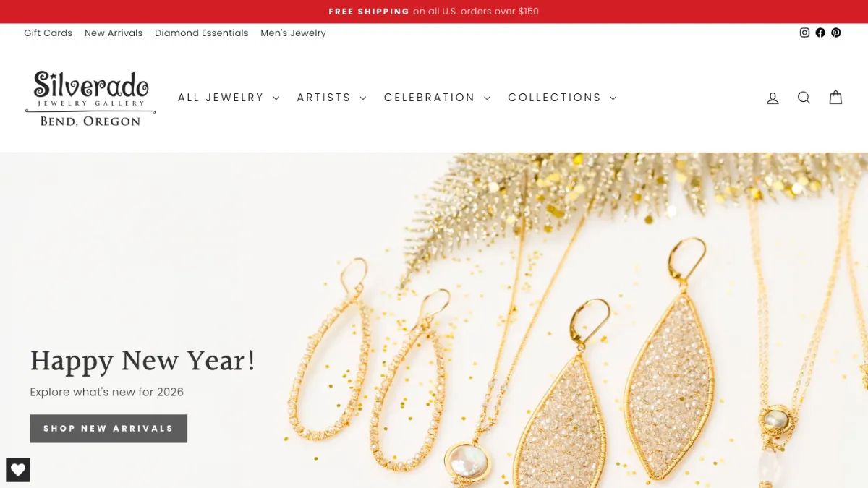This screenshot has width=868, height=488.
Task: Open the Diamond Essentials link
Action: tap(202, 33)
